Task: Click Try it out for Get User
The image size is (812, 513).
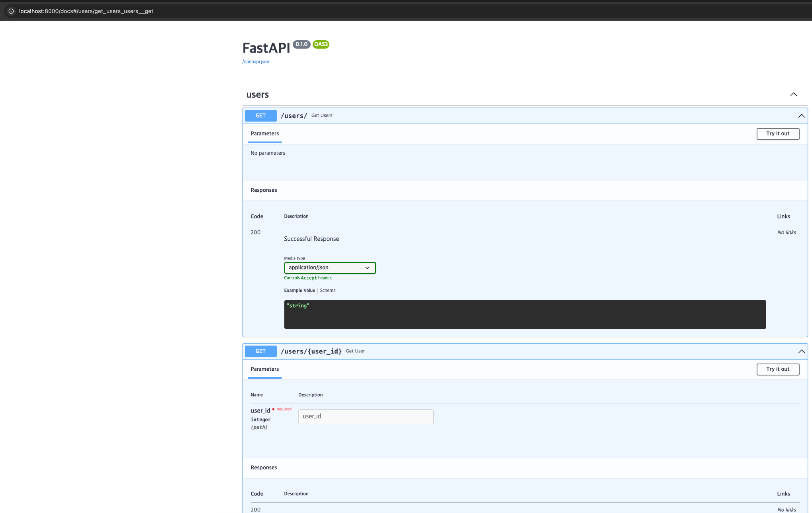Action: point(777,370)
